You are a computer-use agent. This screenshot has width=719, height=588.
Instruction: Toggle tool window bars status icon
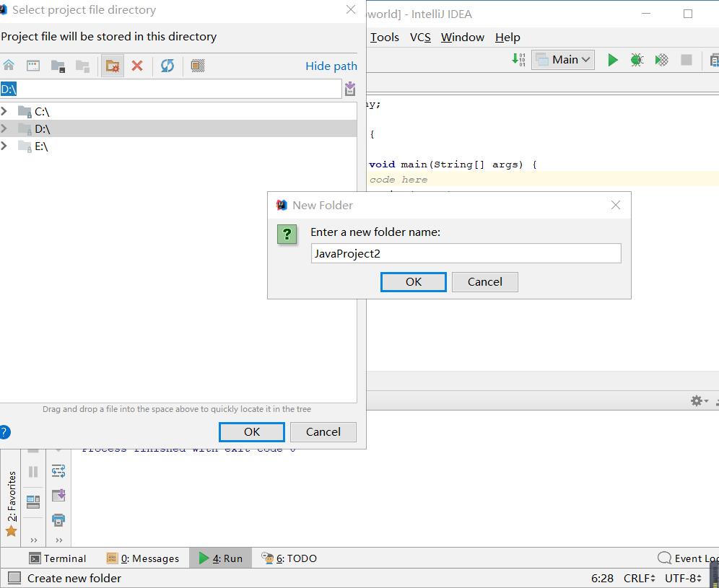tap(14, 578)
